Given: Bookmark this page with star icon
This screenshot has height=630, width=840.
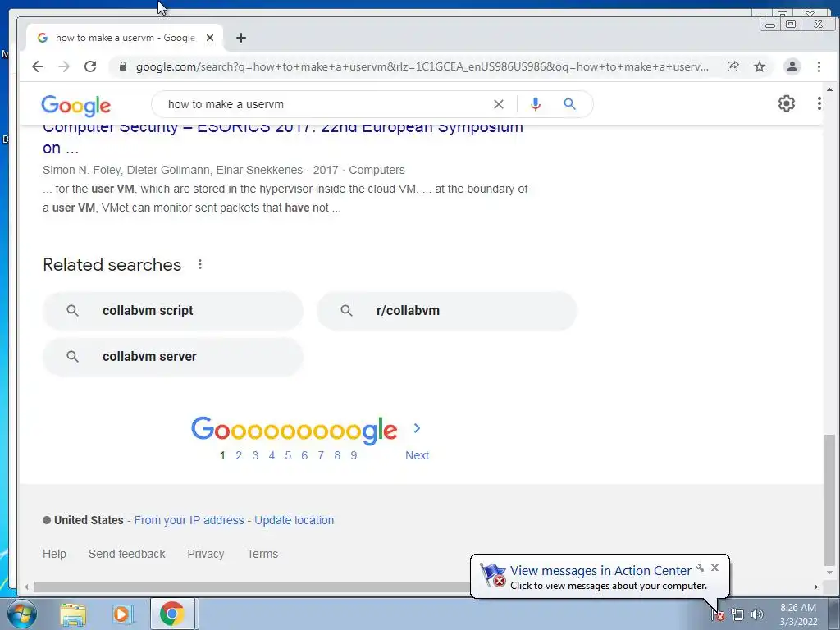Looking at the screenshot, I should point(760,66).
